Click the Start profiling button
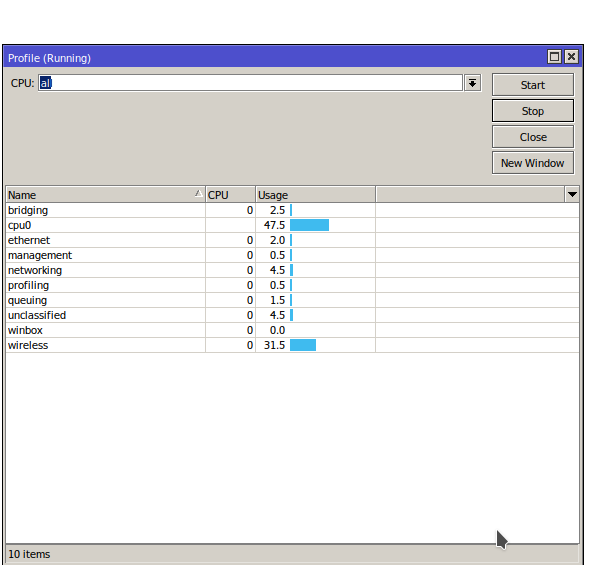This screenshot has height=565, width=589. click(x=533, y=85)
